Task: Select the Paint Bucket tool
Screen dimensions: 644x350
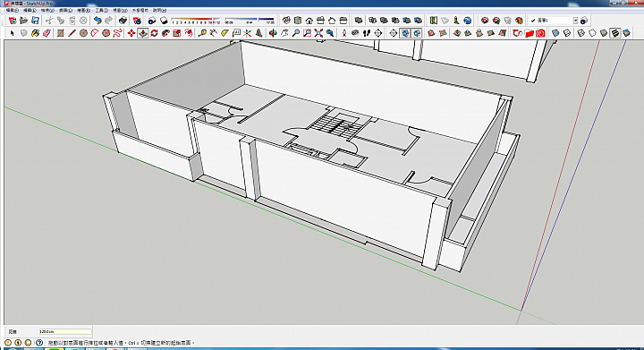Action: (x=35, y=33)
